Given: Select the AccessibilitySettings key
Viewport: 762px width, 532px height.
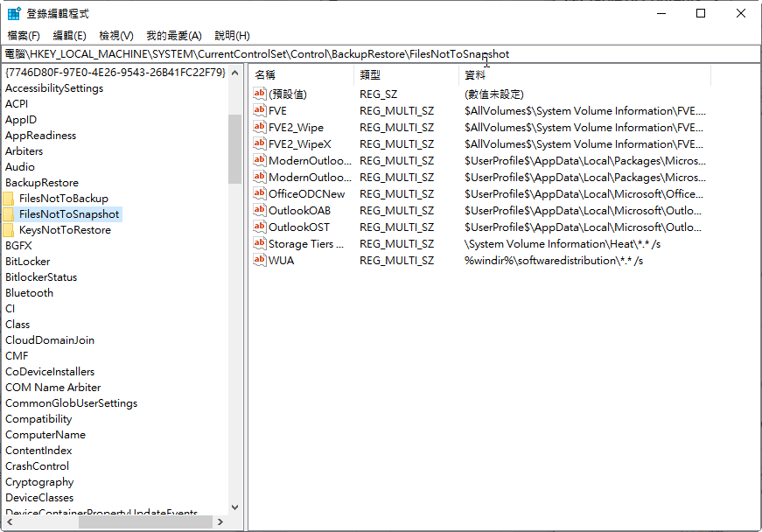Looking at the screenshot, I should pyautogui.click(x=54, y=88).
